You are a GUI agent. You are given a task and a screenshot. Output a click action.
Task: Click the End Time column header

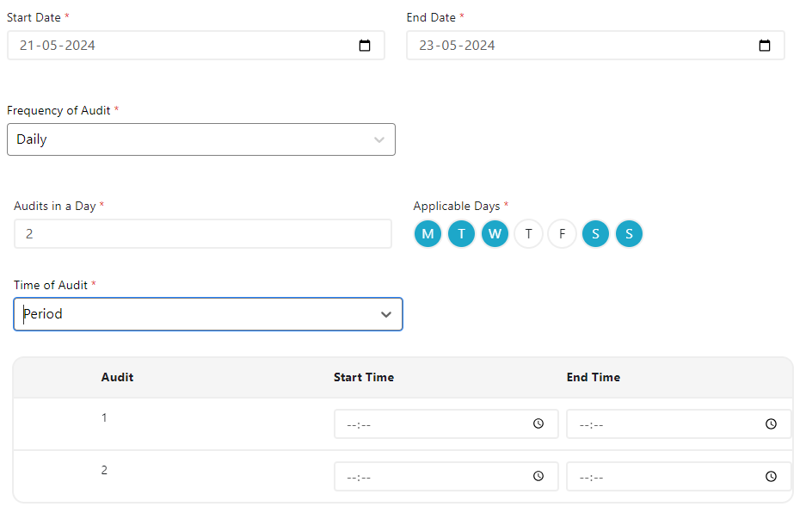[594, 377]
